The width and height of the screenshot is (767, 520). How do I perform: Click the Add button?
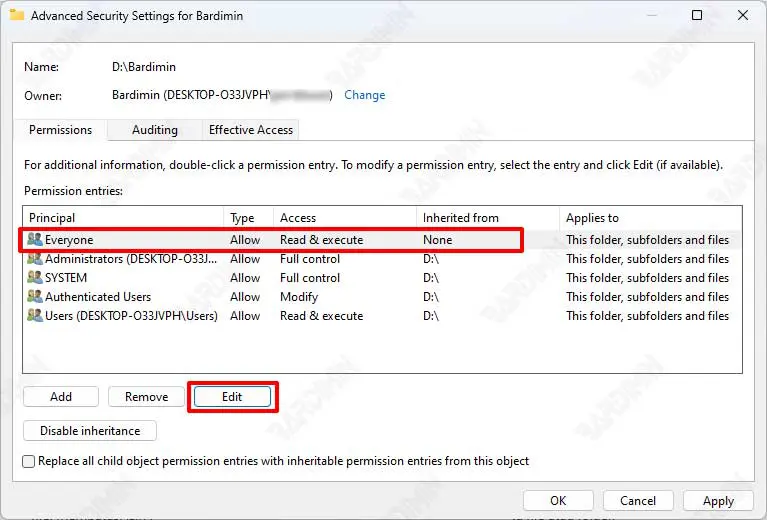click(61, 396)
